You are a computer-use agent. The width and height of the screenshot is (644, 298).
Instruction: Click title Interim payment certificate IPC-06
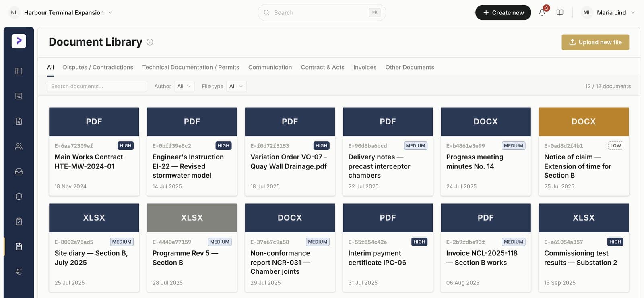tap(377, 258)
